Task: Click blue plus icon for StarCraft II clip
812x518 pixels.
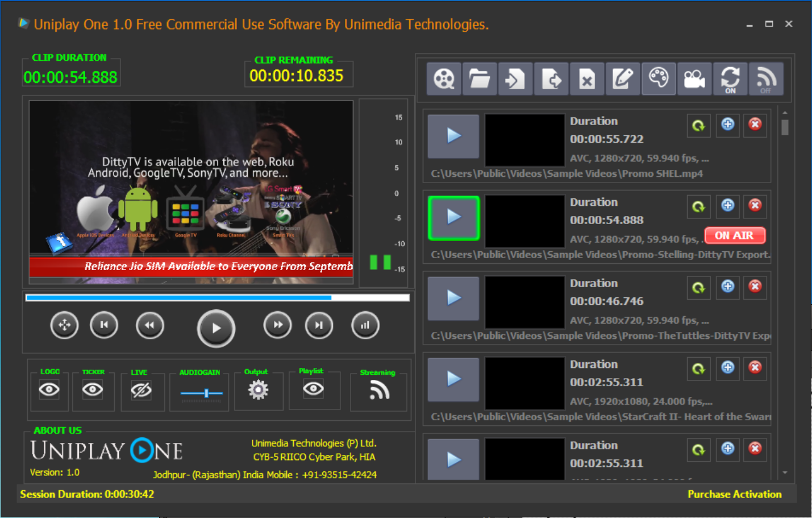Action: click(x=727, y=368)
